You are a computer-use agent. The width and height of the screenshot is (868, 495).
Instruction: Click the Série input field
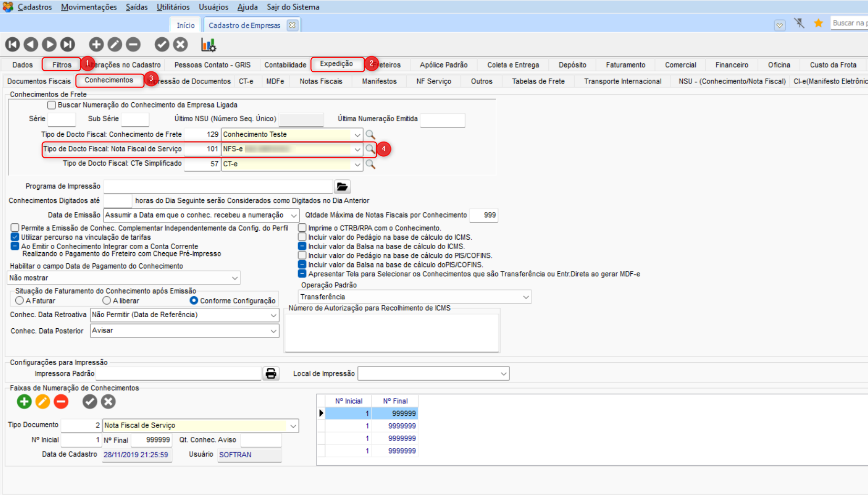pyautogui.click(x=61, y=119)
